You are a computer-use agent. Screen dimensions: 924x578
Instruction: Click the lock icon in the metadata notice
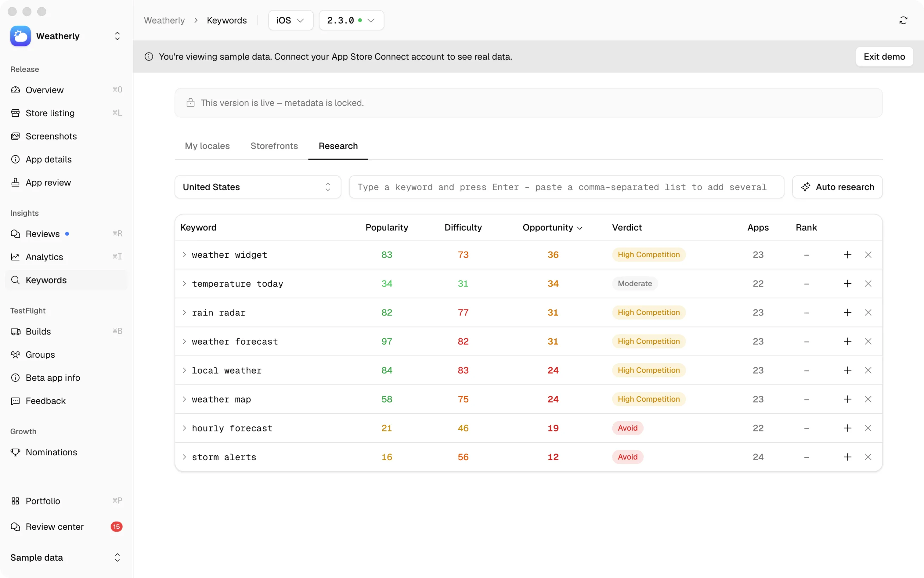[191, 103]
